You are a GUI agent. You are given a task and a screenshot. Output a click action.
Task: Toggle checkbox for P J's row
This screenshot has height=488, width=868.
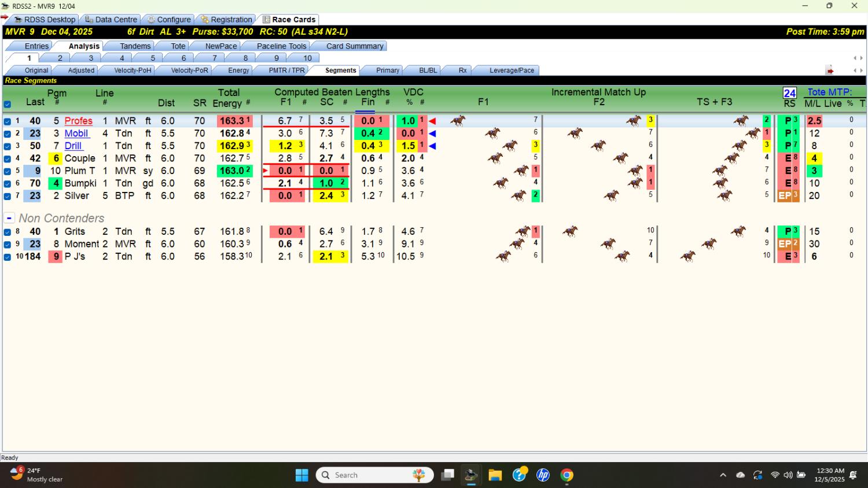8,257
